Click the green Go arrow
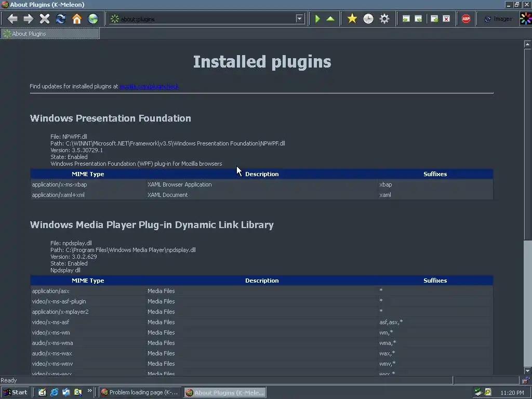The height and width of the screenshot is (399, 532). pos(317,19)
